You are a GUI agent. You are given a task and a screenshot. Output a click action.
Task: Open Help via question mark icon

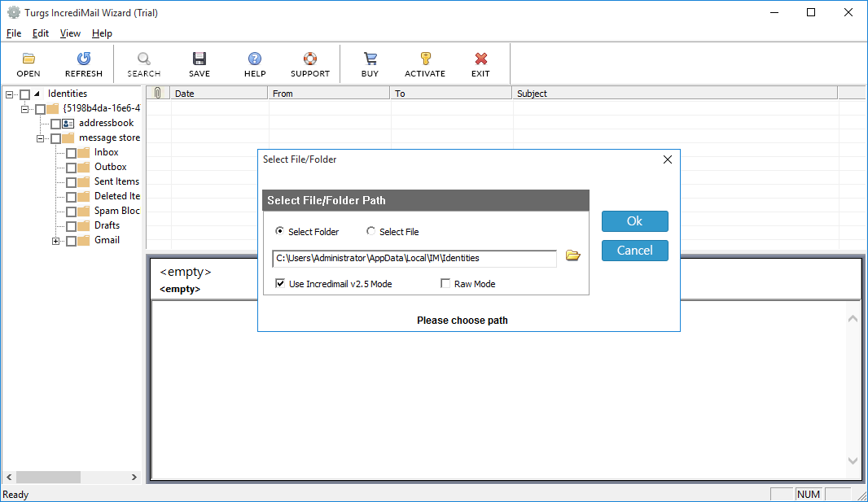(255, 59)
